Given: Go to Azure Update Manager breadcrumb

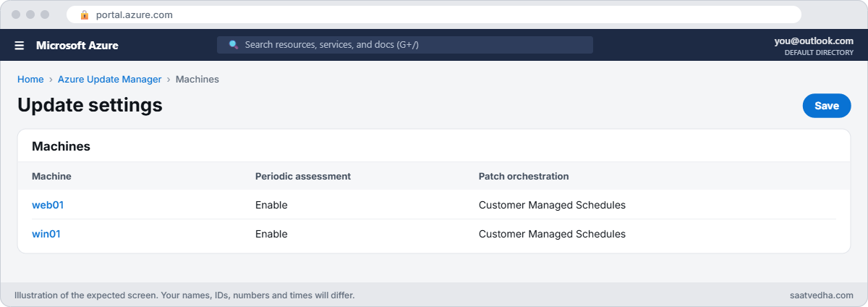Looking at the screenshot, I should tap(110, 79).
